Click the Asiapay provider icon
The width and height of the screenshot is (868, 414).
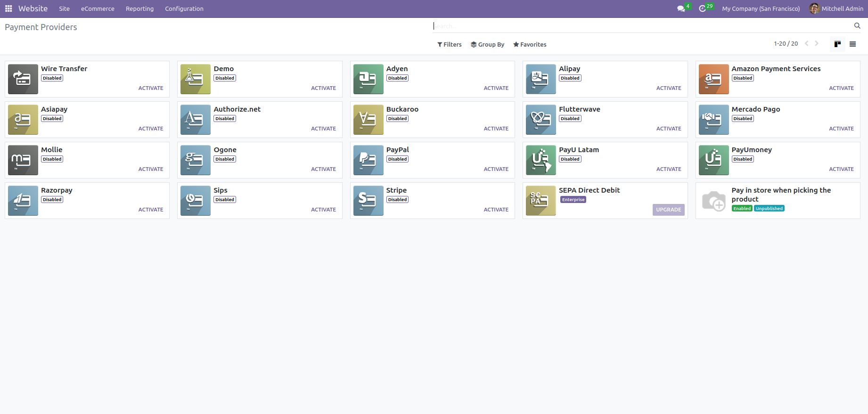pos(23,120)
